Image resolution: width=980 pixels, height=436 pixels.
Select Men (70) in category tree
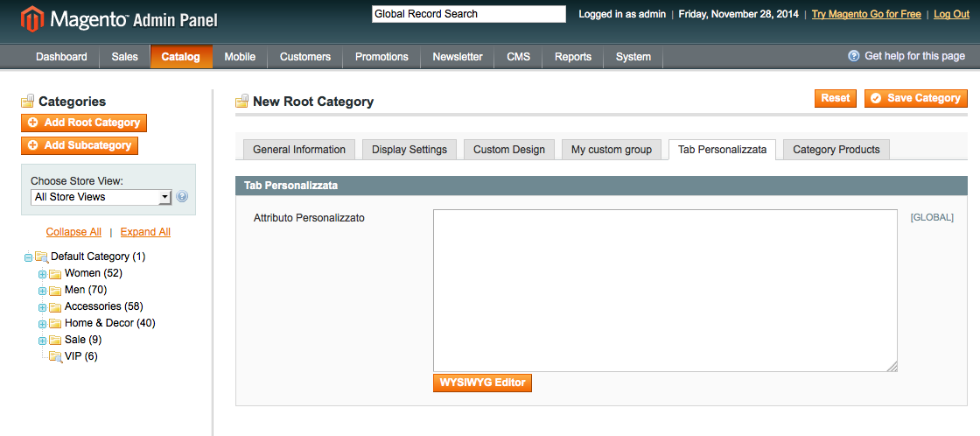point(86,291)
